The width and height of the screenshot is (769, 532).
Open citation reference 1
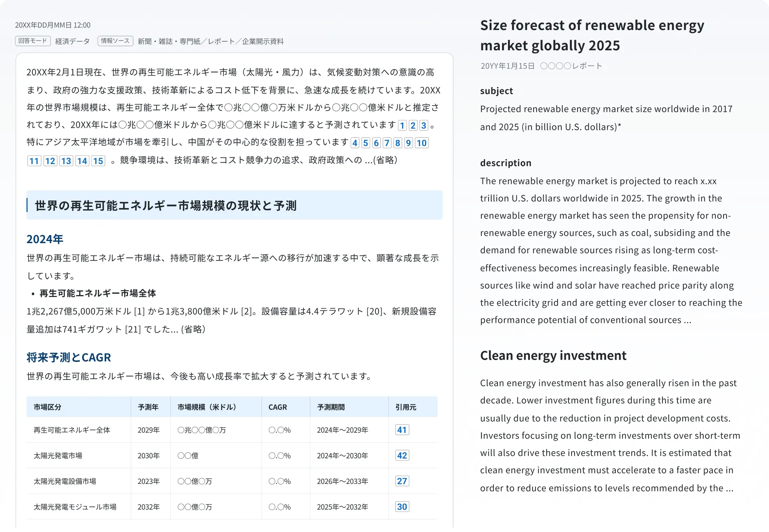[x=402, y=125]
